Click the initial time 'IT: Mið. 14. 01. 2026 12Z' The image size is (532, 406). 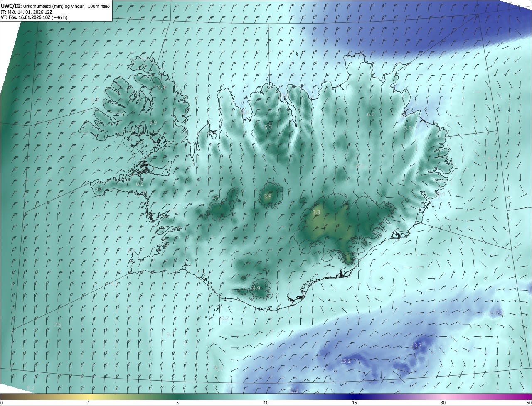coord(27,12)
